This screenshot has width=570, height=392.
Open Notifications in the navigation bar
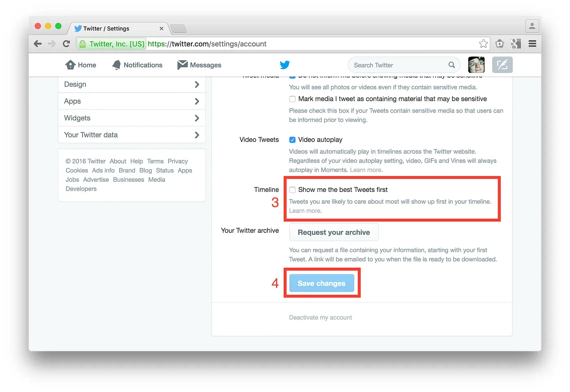(137, 65)
